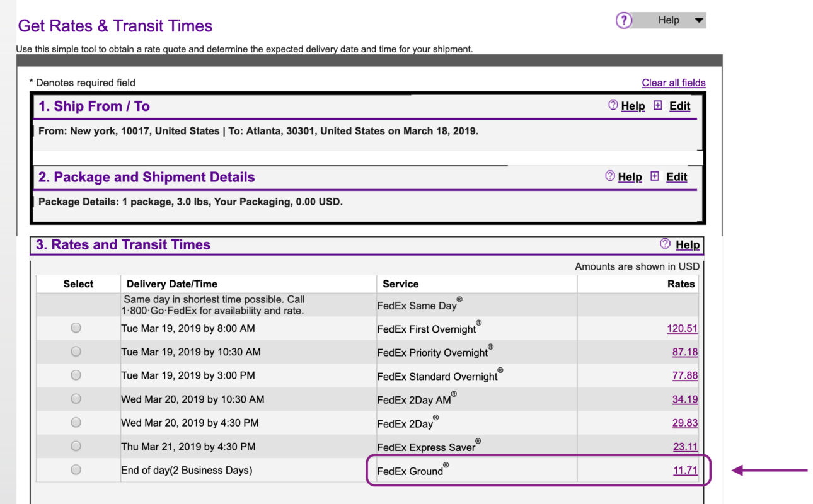
Task: Click the 'Get Rates & Transit Times' heading
Action: (115, 26)
